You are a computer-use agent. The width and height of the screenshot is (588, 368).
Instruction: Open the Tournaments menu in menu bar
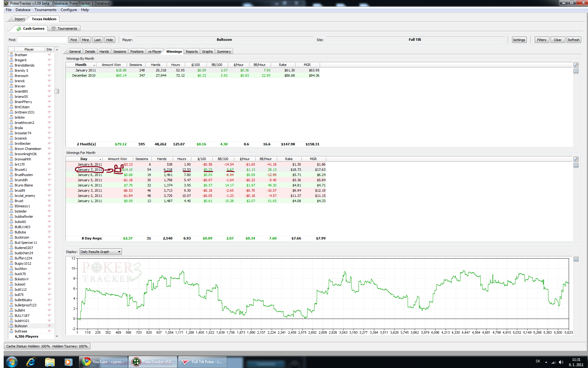(x=45, y=10)
